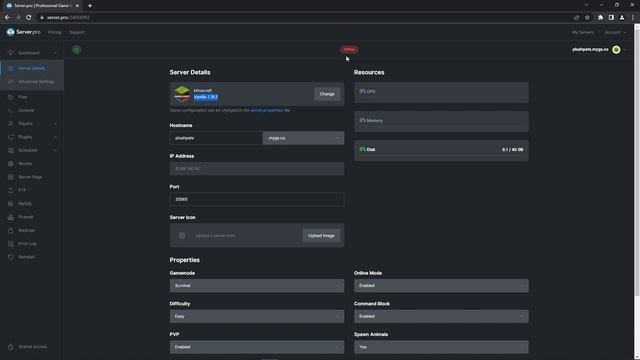Image resolution: width=640 pixels, height=360 pixels.
Task: Open the Gamemode dropdown
Action: 257,286
